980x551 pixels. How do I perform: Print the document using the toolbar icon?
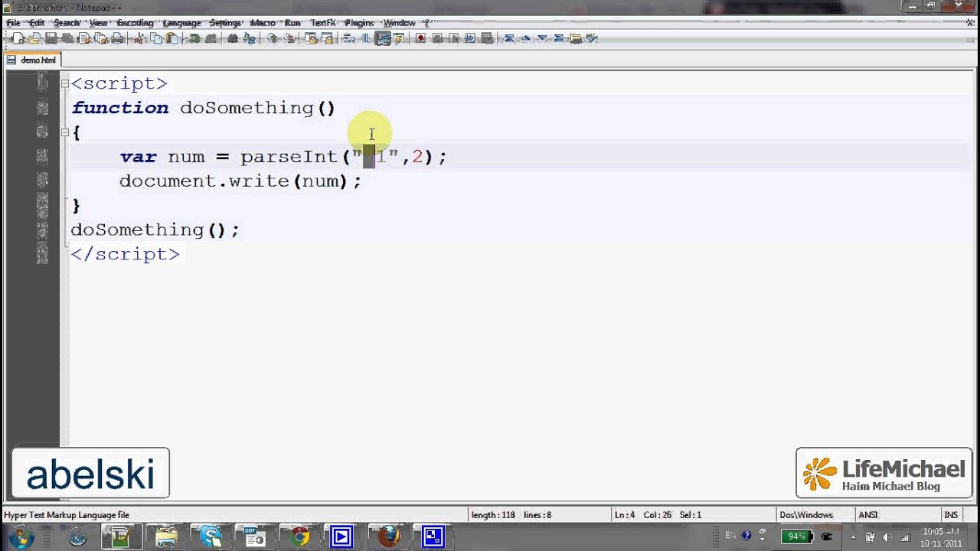coord(117,38)
